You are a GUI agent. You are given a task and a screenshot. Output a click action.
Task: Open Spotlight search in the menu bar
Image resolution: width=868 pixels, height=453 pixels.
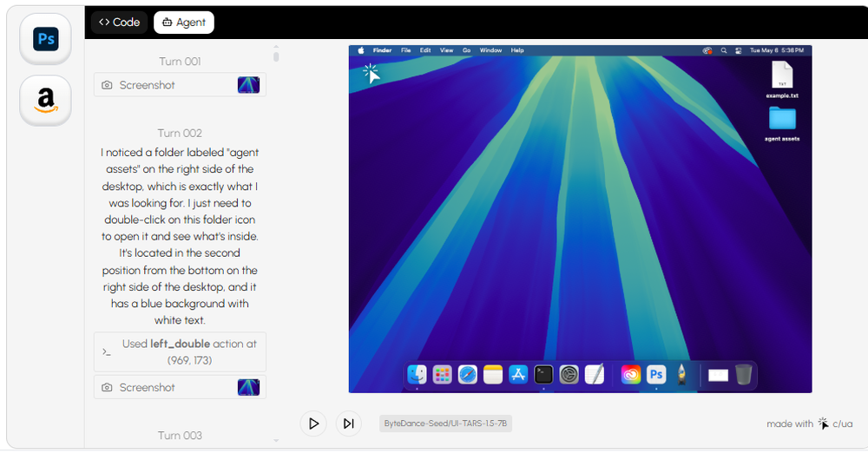[724, 50]
